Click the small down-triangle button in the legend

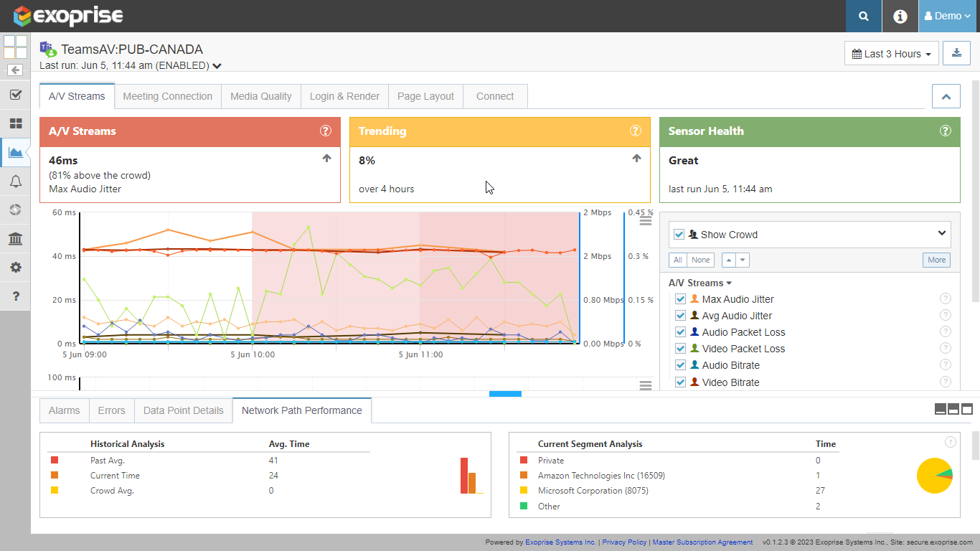pyautogui.click(x=743, y=260)
